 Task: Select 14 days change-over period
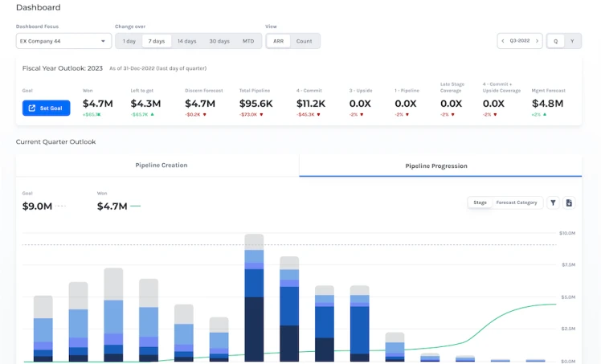pyautogui.click(x=186, y=41)
